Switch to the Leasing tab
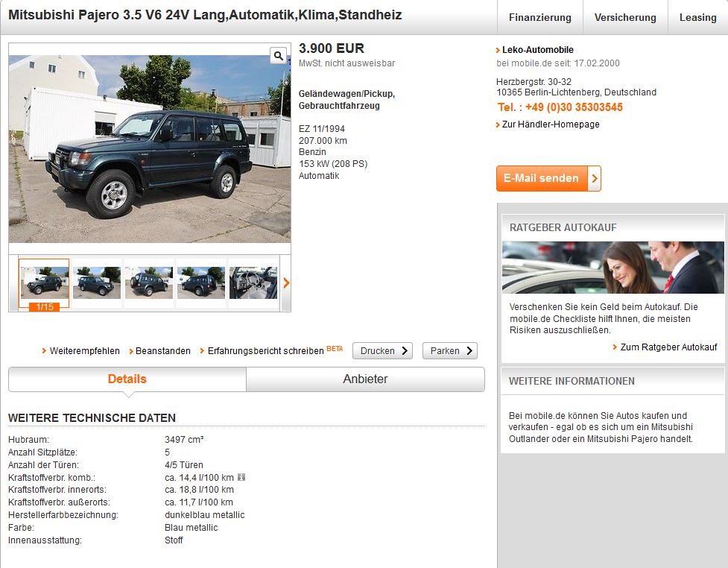728x568 pixels. [697, 18]
